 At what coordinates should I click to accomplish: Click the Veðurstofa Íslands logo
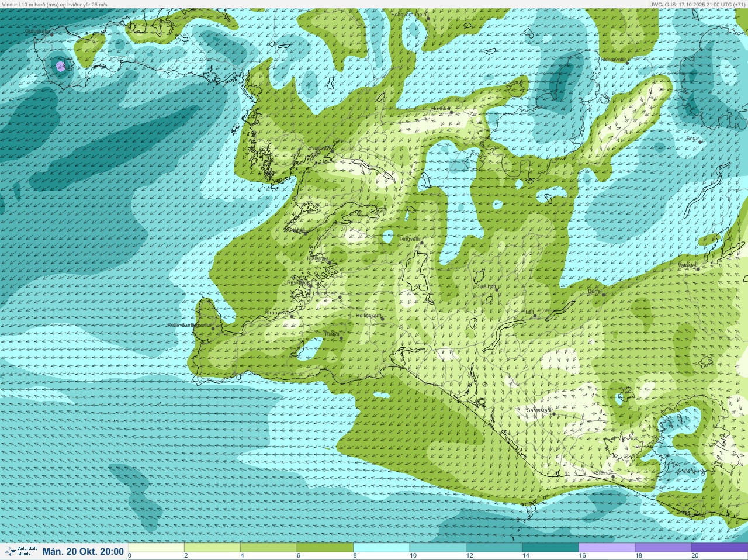coord(20,551)
